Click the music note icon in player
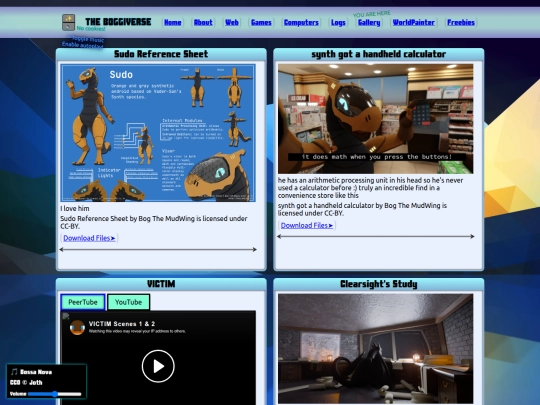The height and width of the screenshot is (405, 540). (x=14, y=372)
